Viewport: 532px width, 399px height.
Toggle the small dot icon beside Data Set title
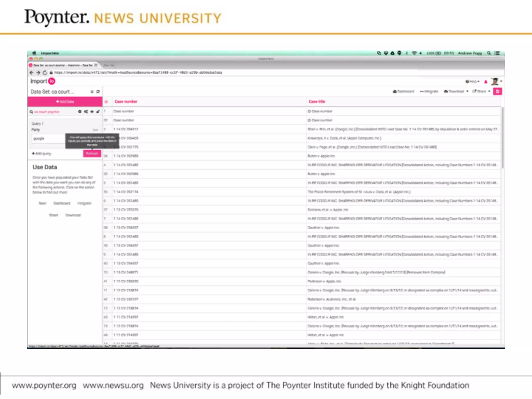(x=92, y=92)
